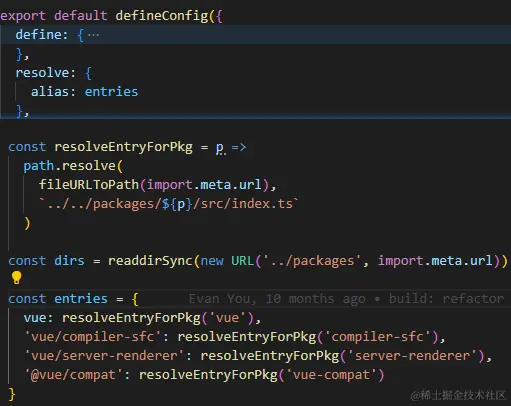This screenshot has width=511, height=406.
Task: Click the 'compiler-sfc' argument string
Action: [x=377, y=337]
